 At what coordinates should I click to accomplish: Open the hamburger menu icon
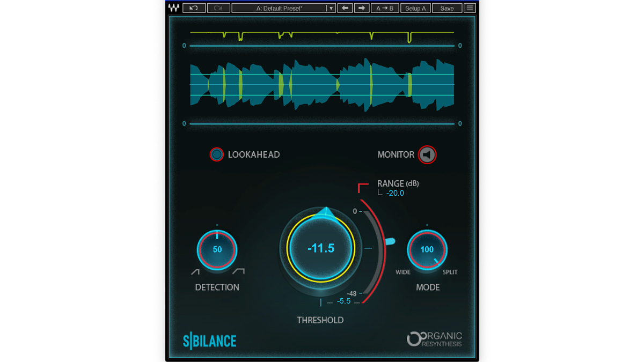point(470,8)
